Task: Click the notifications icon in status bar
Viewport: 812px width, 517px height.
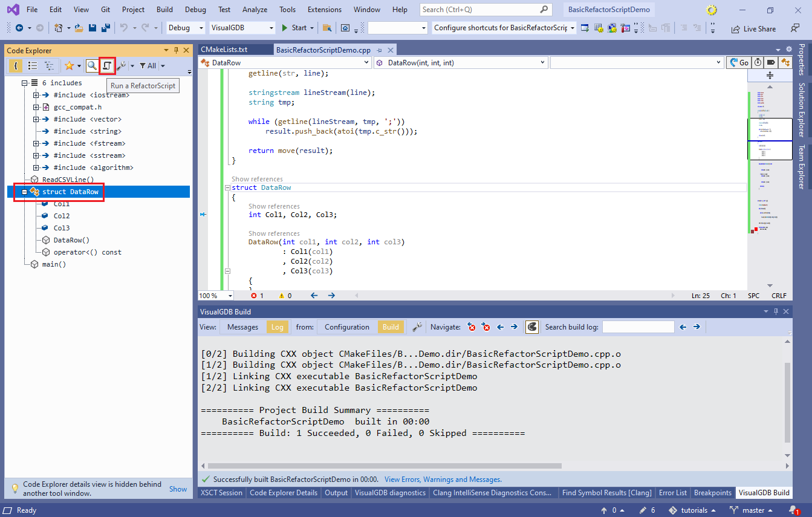Action: coord(795,510)
